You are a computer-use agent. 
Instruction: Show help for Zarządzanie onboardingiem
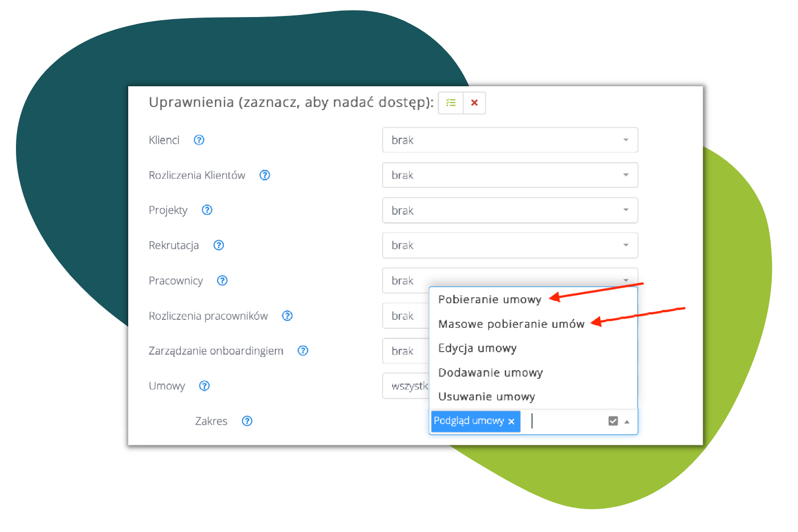pos(303,351)
